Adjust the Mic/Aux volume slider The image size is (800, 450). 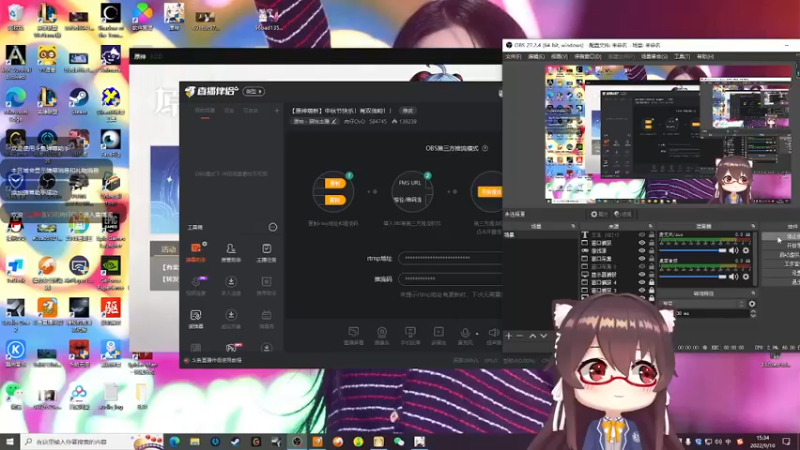point(693,251)
